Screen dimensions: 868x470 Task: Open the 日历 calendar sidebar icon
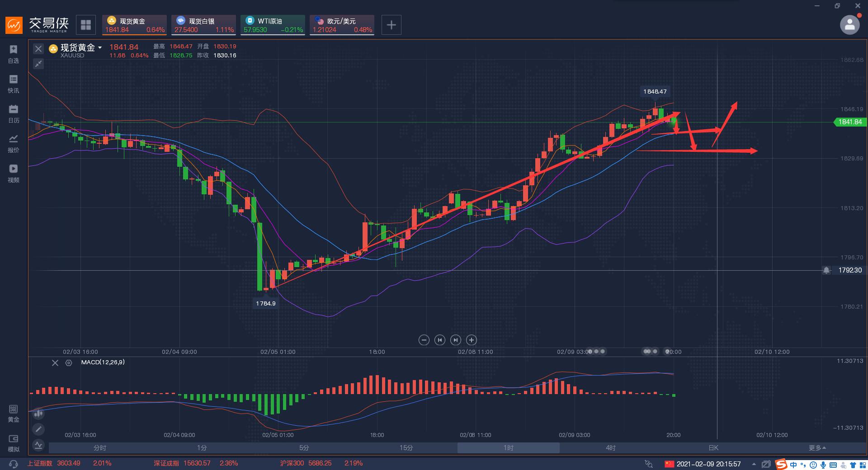click(x=14, y=113)
